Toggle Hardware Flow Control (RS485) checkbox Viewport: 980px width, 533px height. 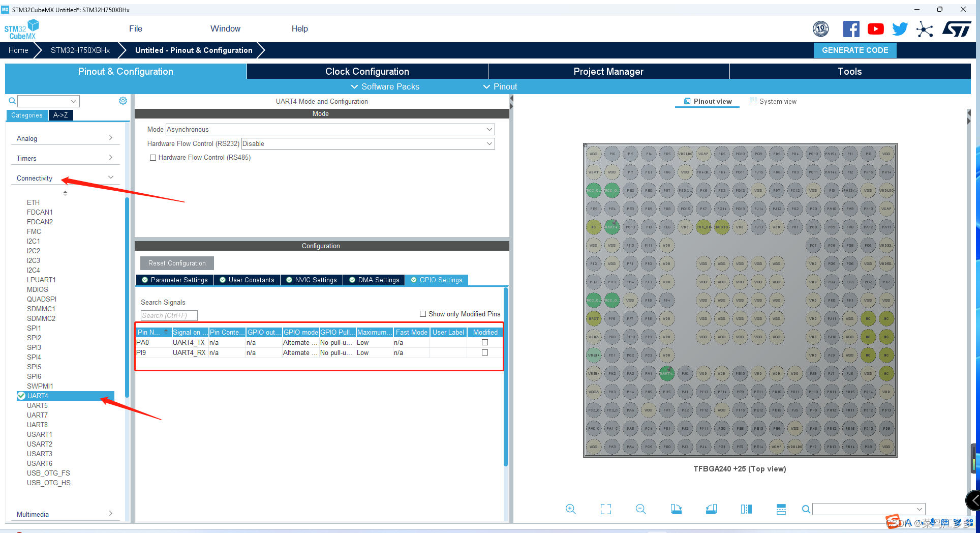pos(153,158)
